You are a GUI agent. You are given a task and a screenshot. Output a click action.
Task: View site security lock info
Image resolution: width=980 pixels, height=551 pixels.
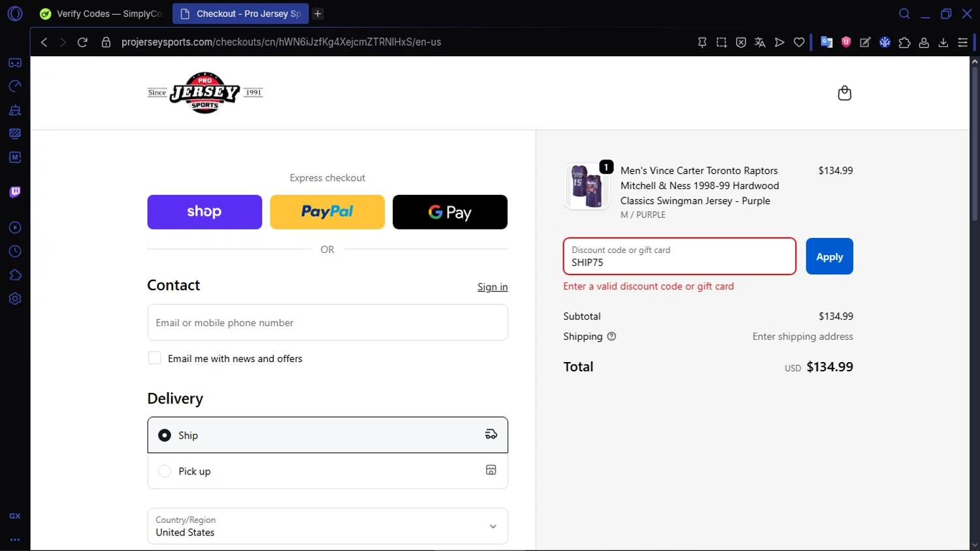click(x=106, y=42)
